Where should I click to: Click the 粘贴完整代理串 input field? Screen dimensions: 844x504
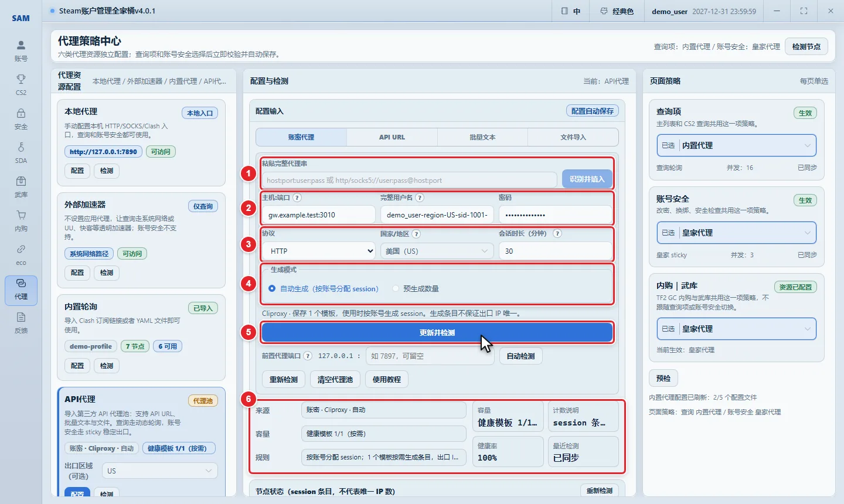coord(410,180)
